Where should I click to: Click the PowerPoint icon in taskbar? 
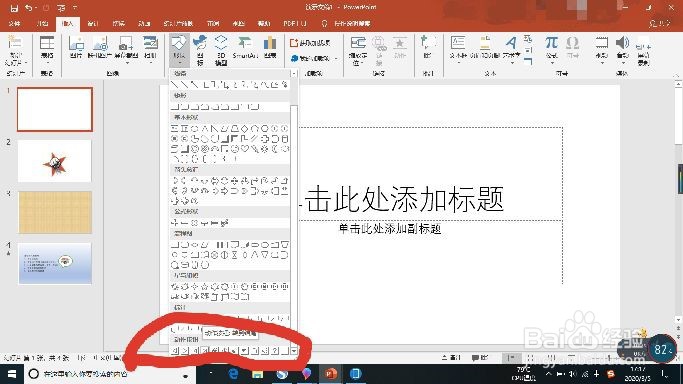click(x=331, y=374)
